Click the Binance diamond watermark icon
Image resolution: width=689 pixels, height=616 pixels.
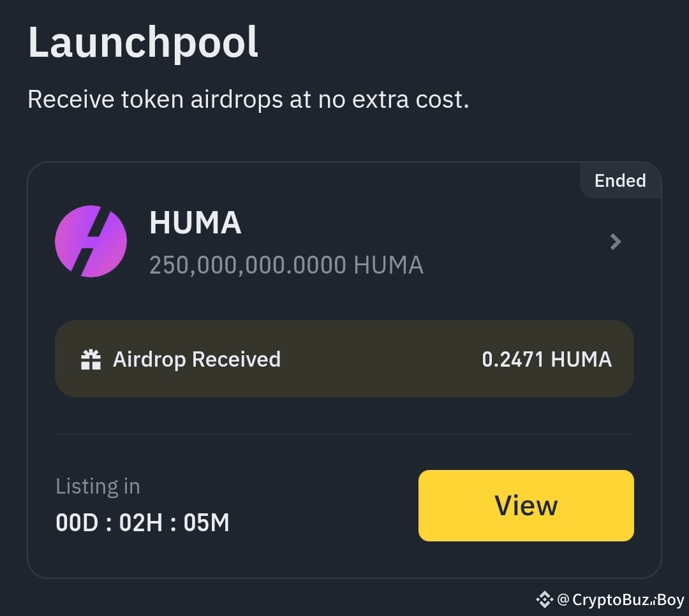(x=544, y=599)
